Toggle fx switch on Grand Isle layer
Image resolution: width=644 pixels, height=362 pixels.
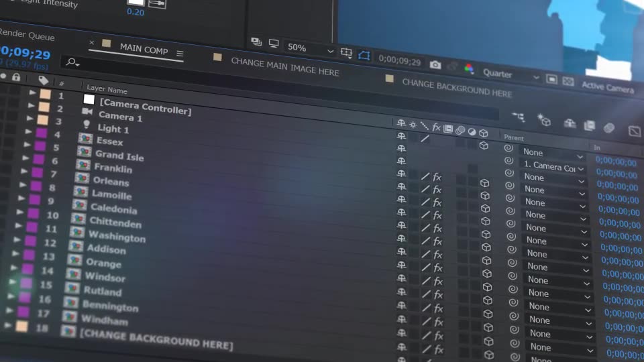tap(437, 190)
